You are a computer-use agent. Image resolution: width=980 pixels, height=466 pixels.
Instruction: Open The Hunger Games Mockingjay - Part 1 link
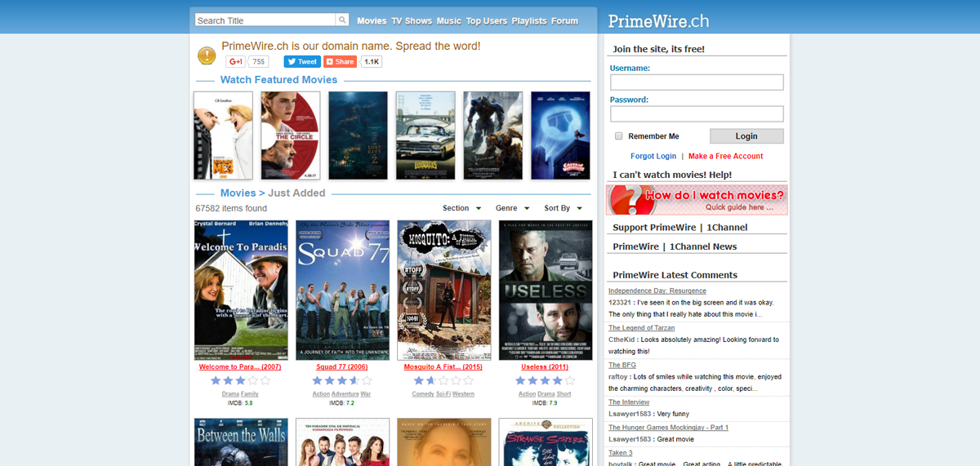[x=668, y=428]
